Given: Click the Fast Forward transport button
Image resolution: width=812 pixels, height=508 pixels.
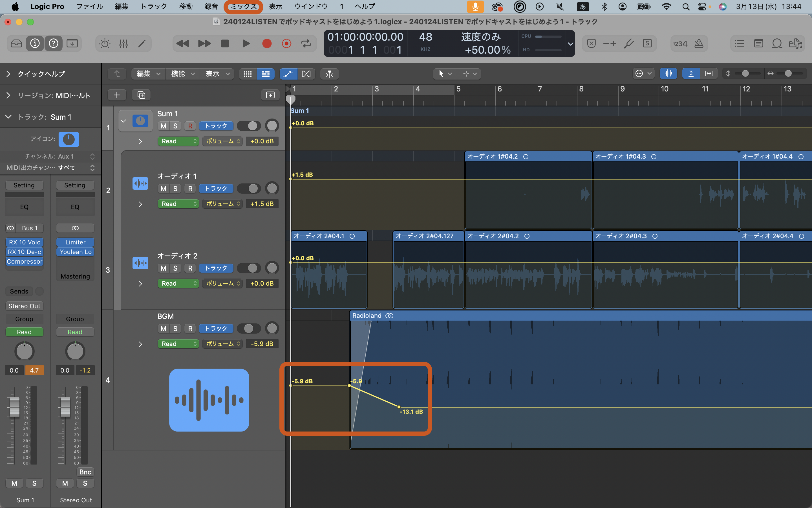Looking at the screenshot, I should point(204,44).
